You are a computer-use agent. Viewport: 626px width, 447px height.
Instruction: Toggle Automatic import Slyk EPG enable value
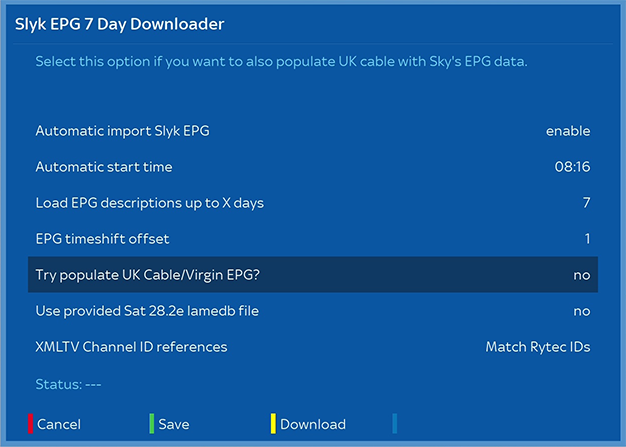coord(568,131)
